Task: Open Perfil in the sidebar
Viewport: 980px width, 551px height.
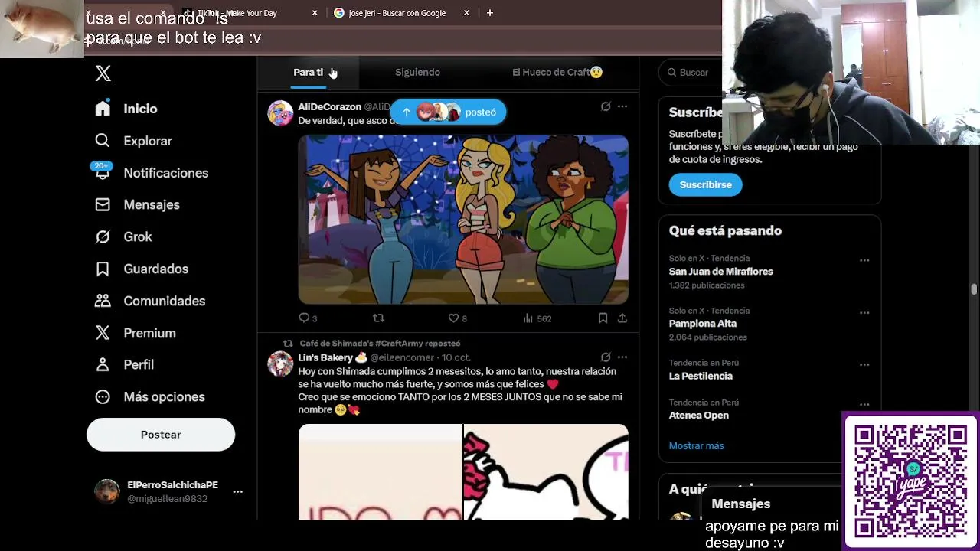Action: (125, 364)
